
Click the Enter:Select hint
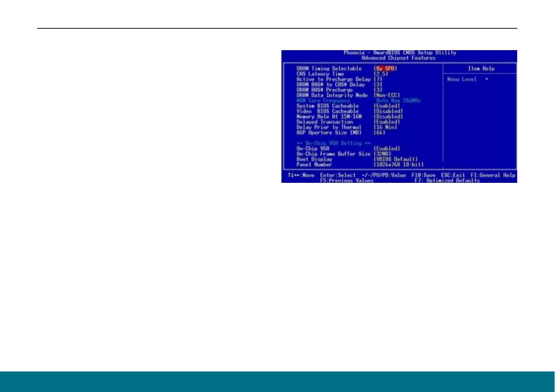coord(338,175)
